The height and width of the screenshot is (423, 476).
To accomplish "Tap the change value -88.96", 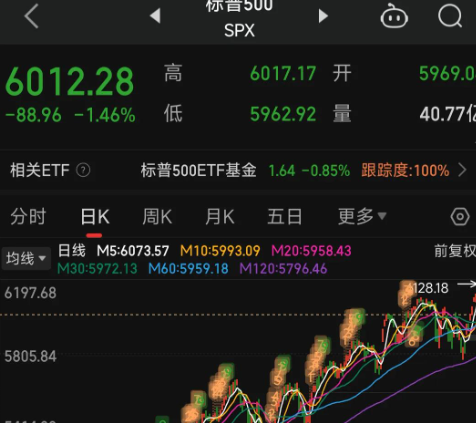I will click(x=33, y=115).
